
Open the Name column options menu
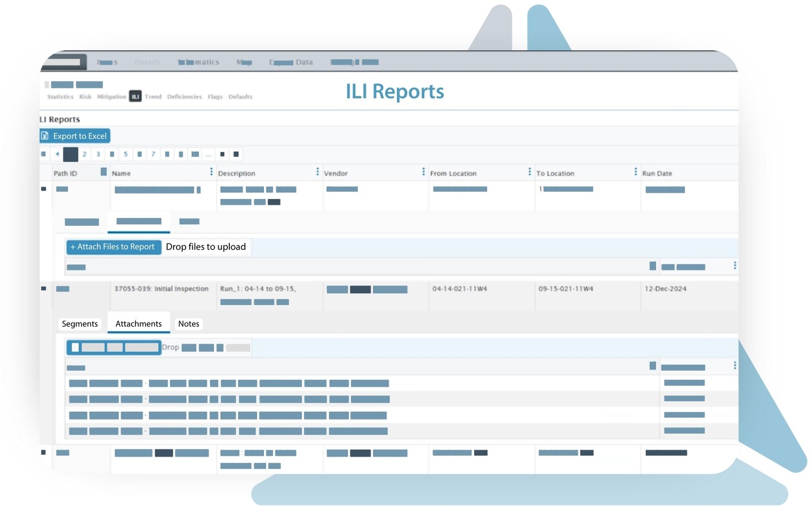(211, 172)
